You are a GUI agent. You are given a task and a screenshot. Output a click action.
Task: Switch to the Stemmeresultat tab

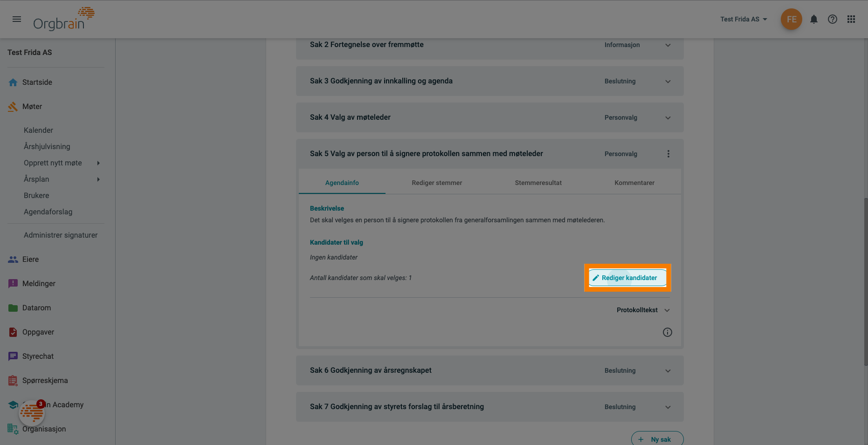(x=538, y=183)
